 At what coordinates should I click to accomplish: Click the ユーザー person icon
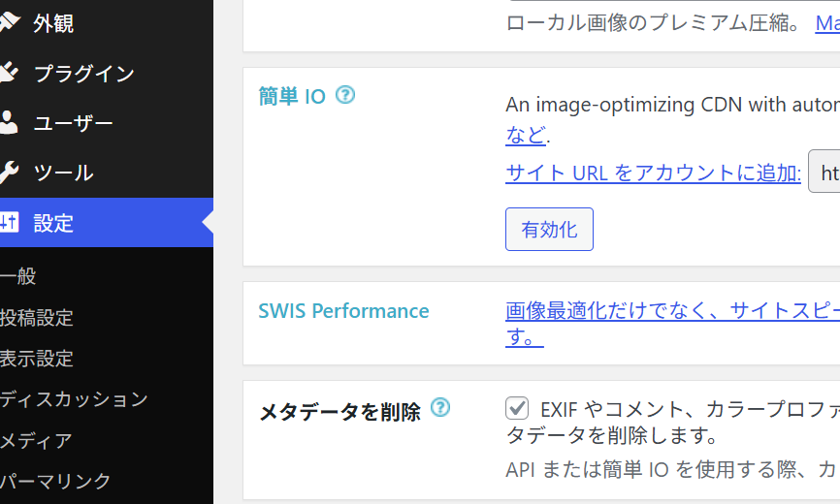[x=8, y=122]
